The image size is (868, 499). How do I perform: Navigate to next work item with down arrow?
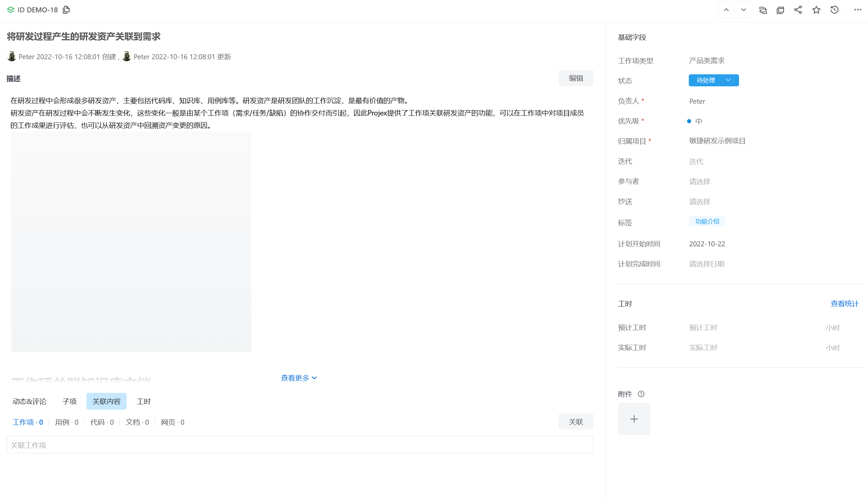743,10
